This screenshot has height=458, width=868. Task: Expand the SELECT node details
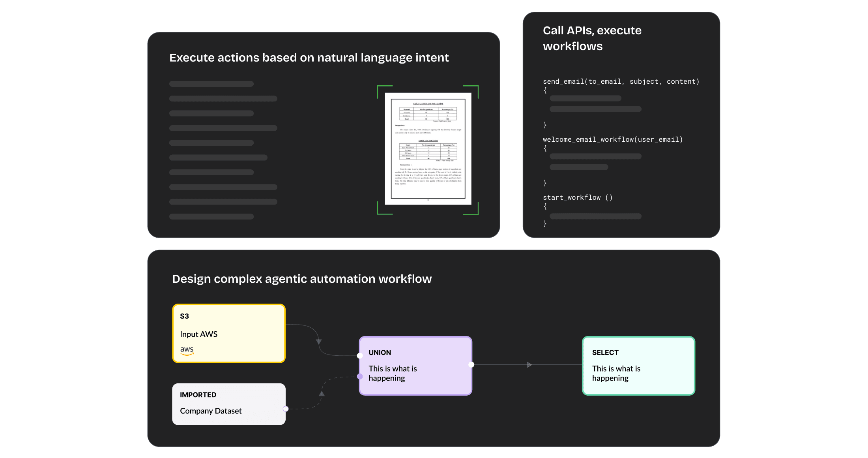pyautogui.click(x=638, y=365)
